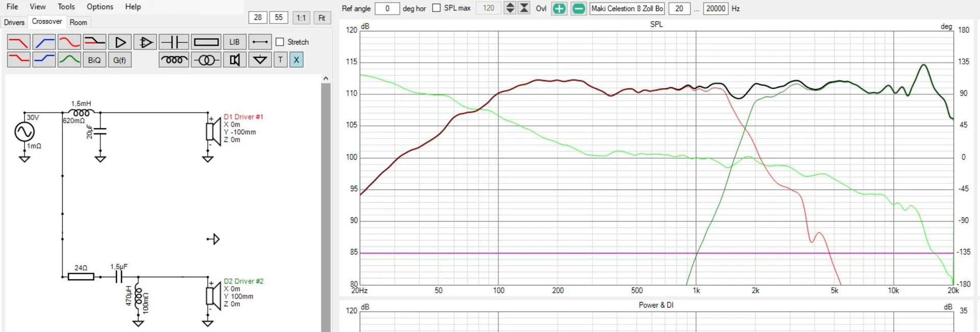This screenshot has height=332, width=980.
Task: Add the green band-pass filter block
Action: 69,60
